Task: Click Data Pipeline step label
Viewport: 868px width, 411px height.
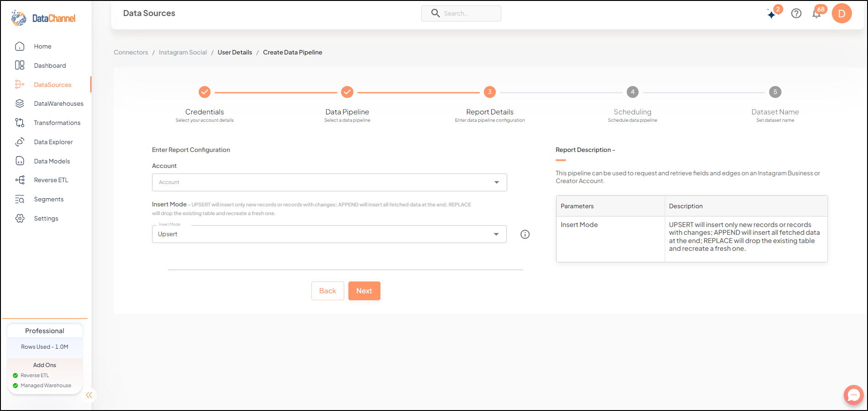Action: [x=347, y=112]
